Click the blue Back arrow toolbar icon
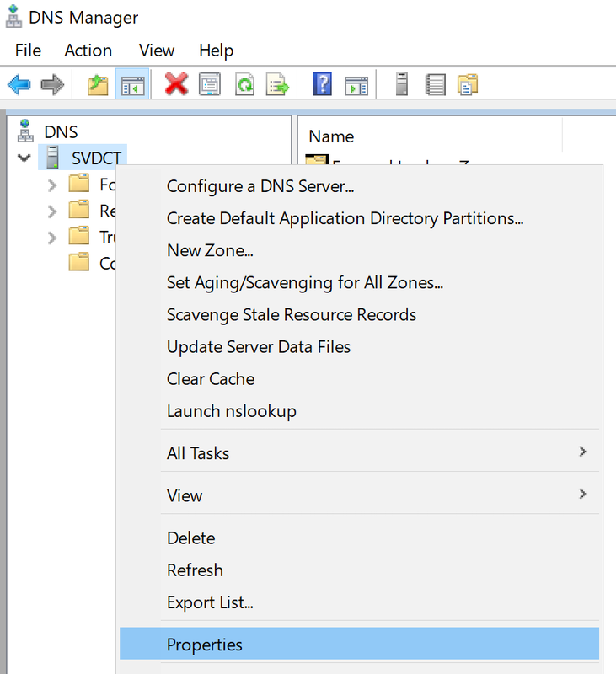The width and height of the screenshot is (616, 674). click(x=19, y=83)
